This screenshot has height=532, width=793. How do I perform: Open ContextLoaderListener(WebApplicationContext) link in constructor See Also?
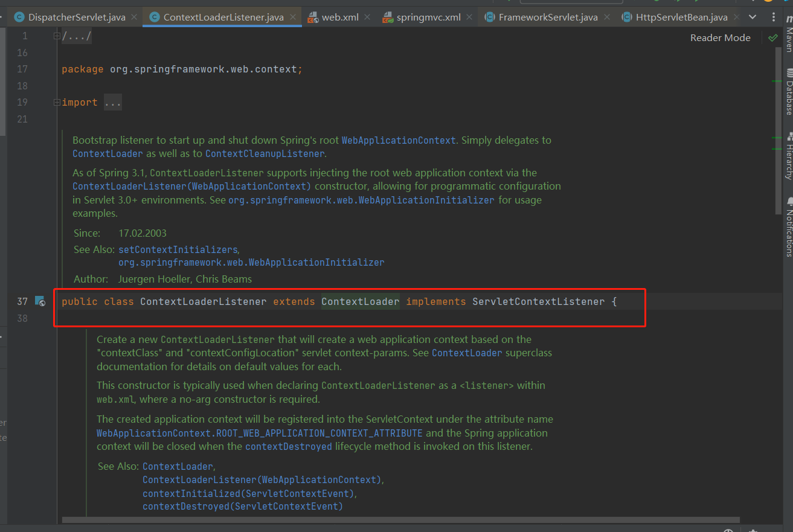pyautogui.click(x=262, y=479)
